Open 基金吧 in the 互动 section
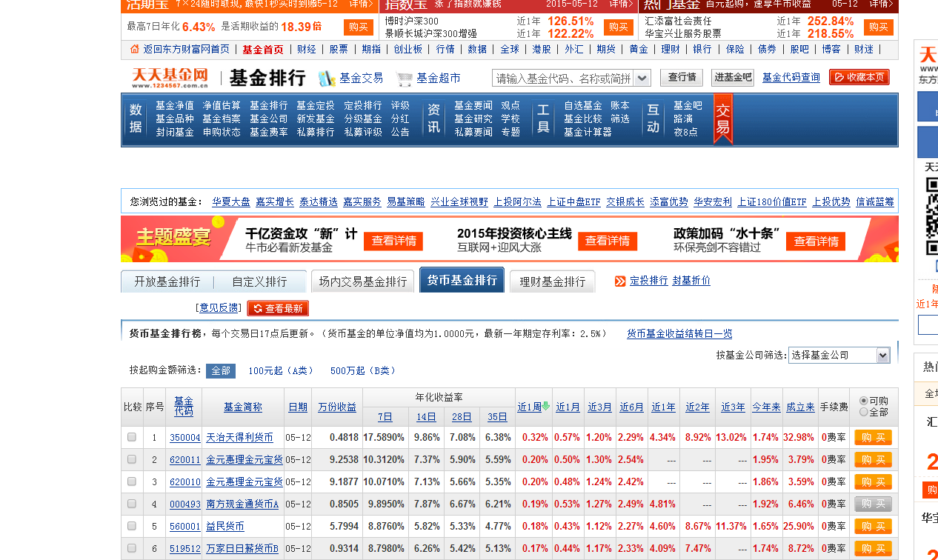Screen dimensions: 938x560 tap(688, 106)
